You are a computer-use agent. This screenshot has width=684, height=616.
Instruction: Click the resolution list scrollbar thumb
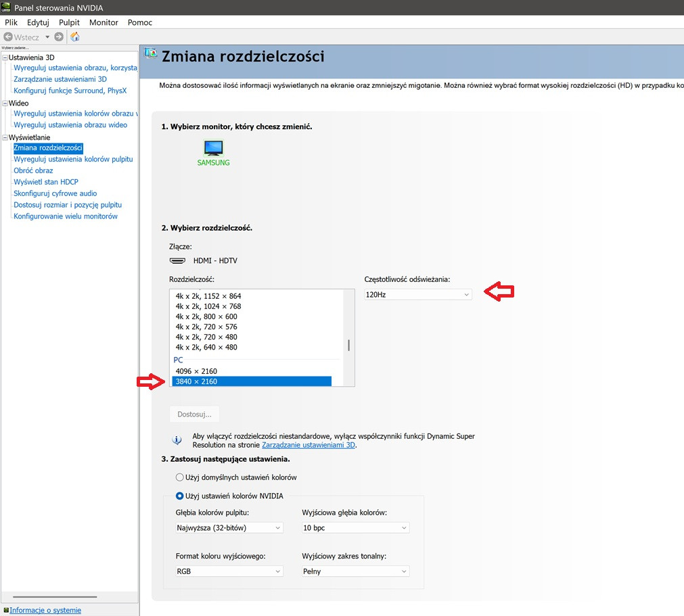pyautogui.click(x=348, y=346)
